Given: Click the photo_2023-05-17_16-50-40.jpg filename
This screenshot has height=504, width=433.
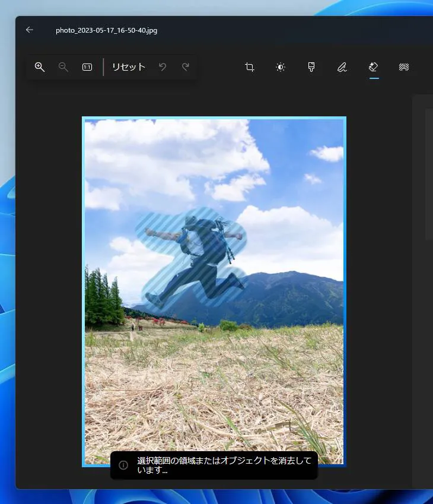Looking at the screenshot, I should [x=106, y=30].
